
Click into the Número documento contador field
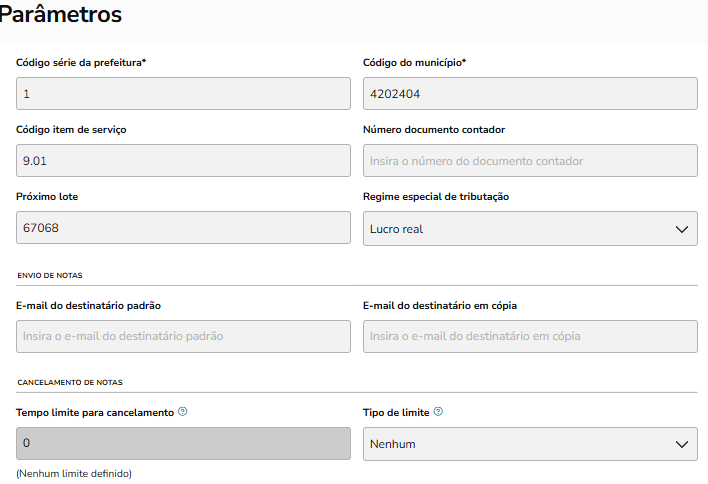pos(529,161)
